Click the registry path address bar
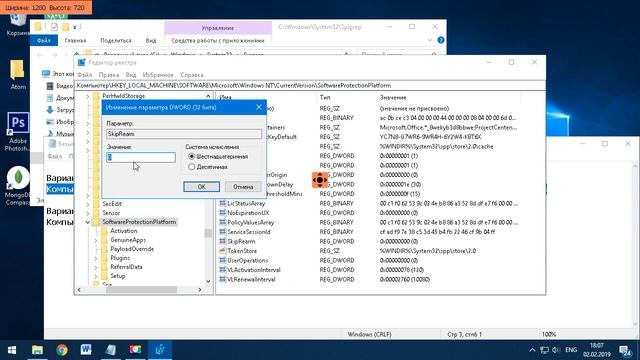Viewport: 640px width, 360px height. [x=310, y=86]
